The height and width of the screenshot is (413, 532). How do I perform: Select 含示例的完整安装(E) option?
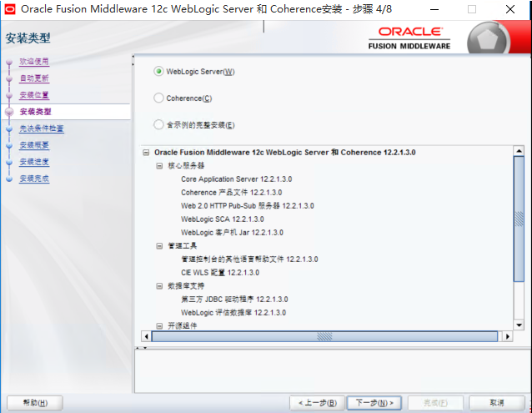coord(158,124)
